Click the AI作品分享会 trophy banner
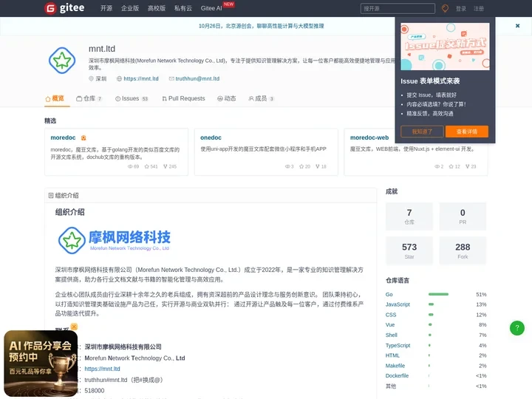532x399 pixels. (x=41, y=364)
